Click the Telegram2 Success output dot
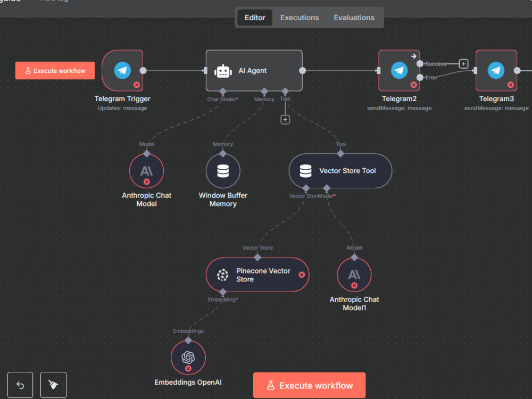Image resolution: width=532 pixels, height=399 pixels. click(x=420, y=64)
